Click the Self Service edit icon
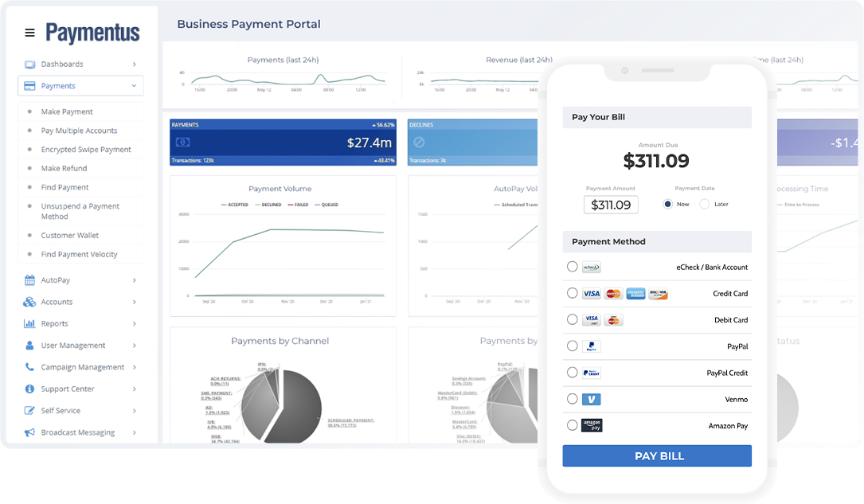 tap(29, 410)
